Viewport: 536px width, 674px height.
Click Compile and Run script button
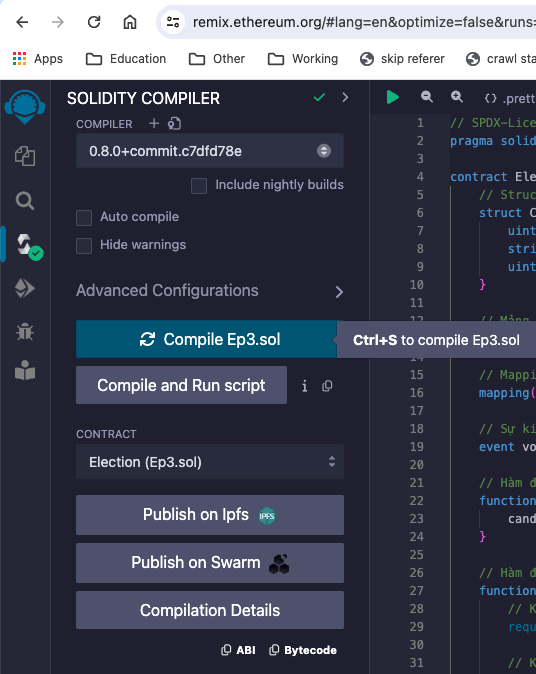point(181,385)
